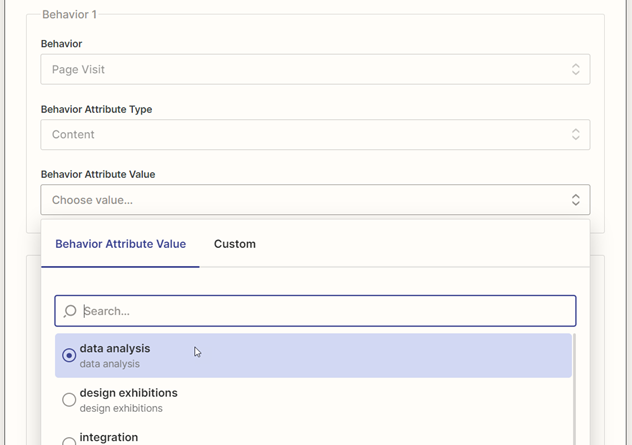632x445 pixels.
Task: Click the chevron arrows on Choose value field
Action: [x=575, y=200]
